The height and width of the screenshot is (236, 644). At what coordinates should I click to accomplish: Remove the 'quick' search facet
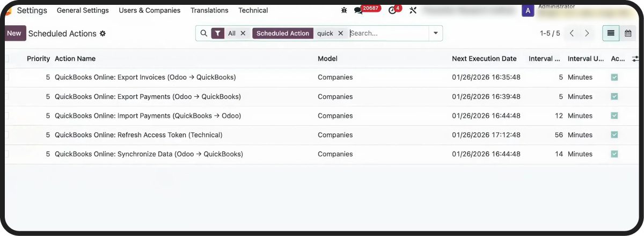[x=340, y=33]
